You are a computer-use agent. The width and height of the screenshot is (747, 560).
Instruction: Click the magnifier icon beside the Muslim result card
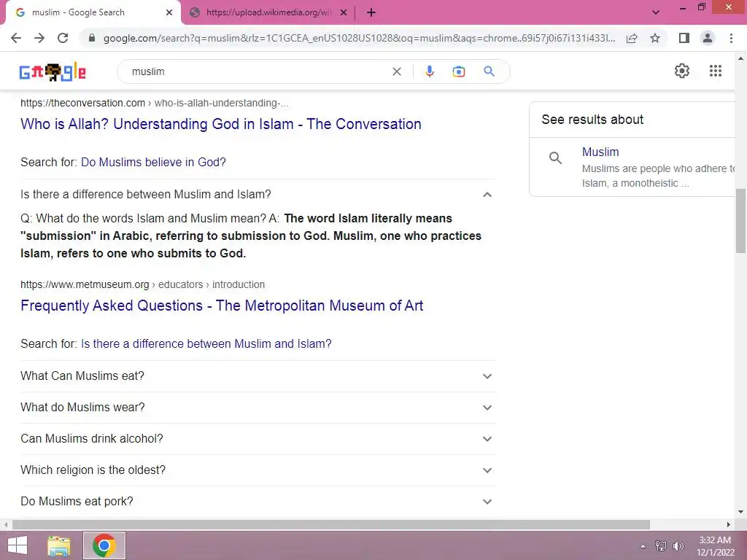click(x=555, y=157)
